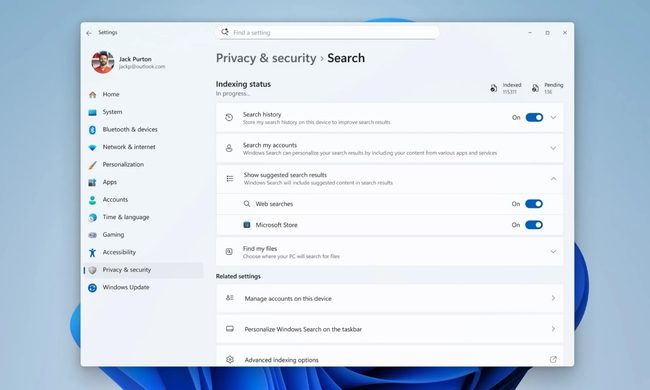Click the Microsoft Store app icon
The image size is (650, 390).
[x=247, y=225]
